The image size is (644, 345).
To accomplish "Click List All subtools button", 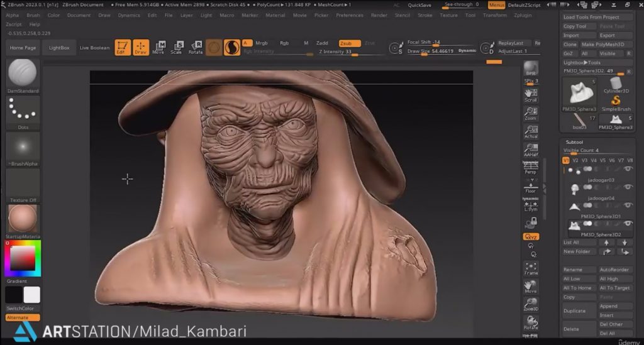I will (x=579, y=243).
